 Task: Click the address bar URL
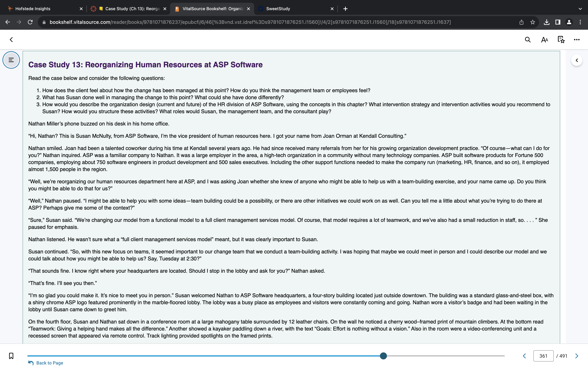(250, 22)
